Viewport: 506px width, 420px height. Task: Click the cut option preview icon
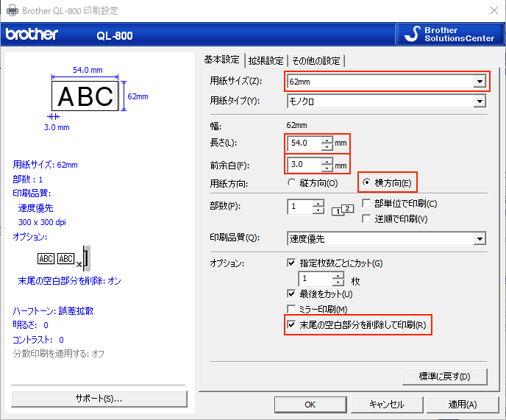tap(63, 258)
